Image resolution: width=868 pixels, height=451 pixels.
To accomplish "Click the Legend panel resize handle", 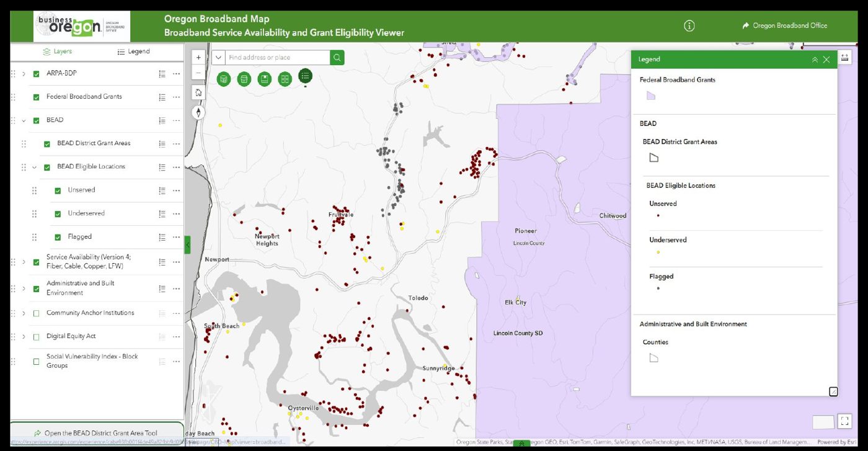I will (833, 391).
